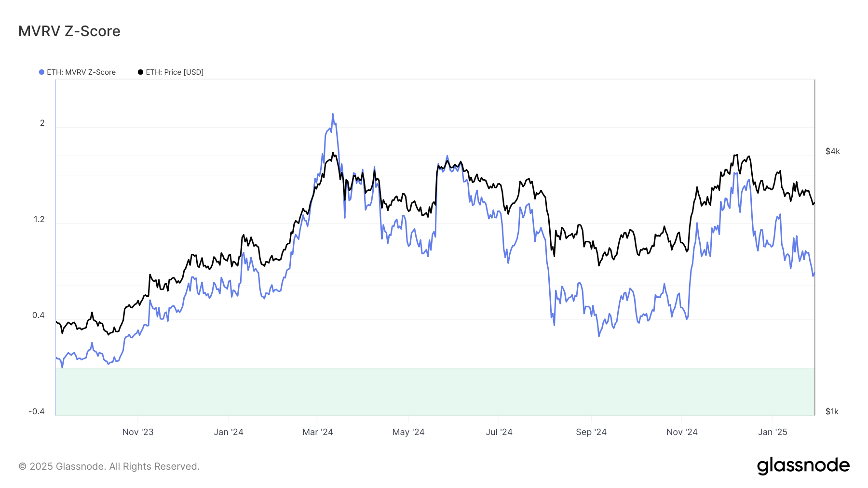Click the Glassnode copyright notice text

click(109, 466)
